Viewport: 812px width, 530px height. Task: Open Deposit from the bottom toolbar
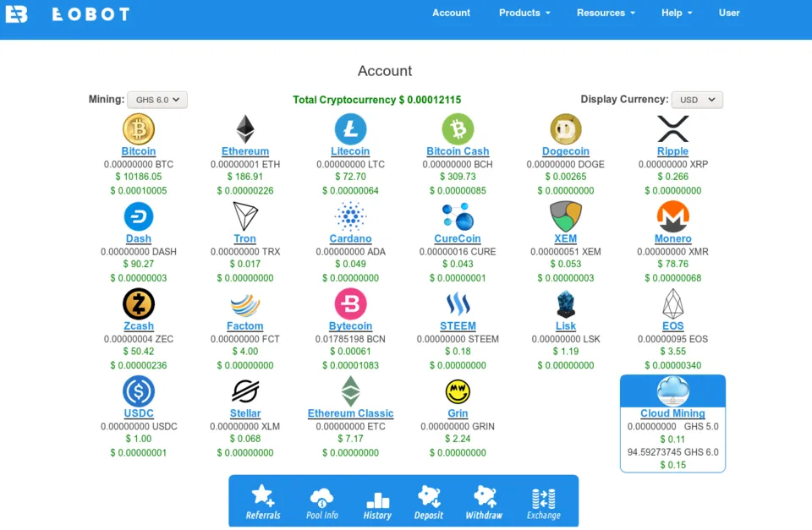tap(429, 503)
